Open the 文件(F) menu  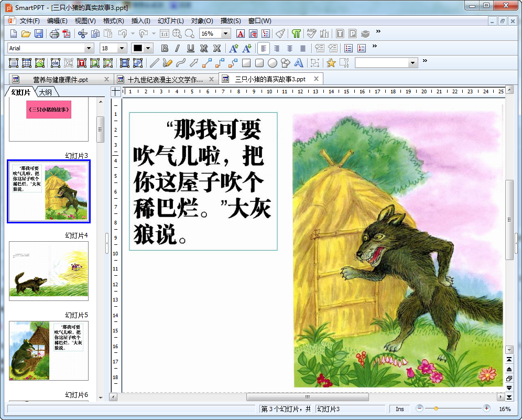tap(30, 21)
